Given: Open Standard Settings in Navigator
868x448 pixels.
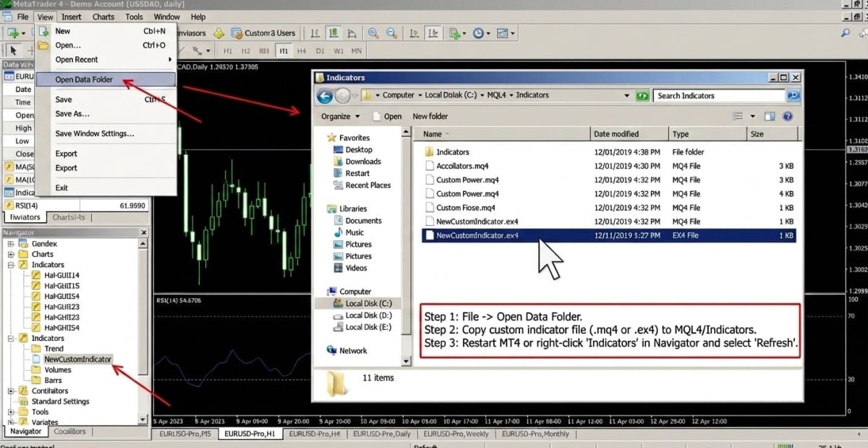Looking at the screenshot, I should tap(61, 401).
